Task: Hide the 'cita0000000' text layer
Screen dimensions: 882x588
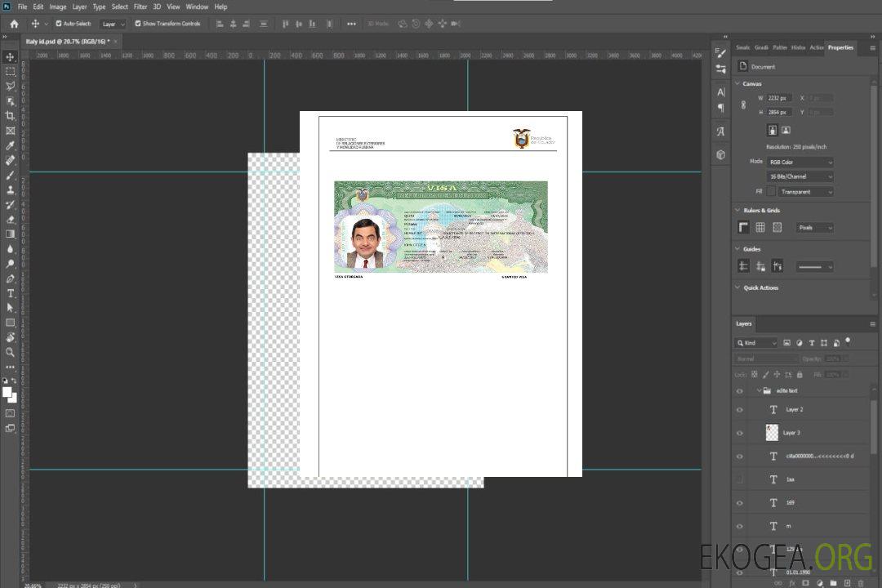Action: point(740,457)
